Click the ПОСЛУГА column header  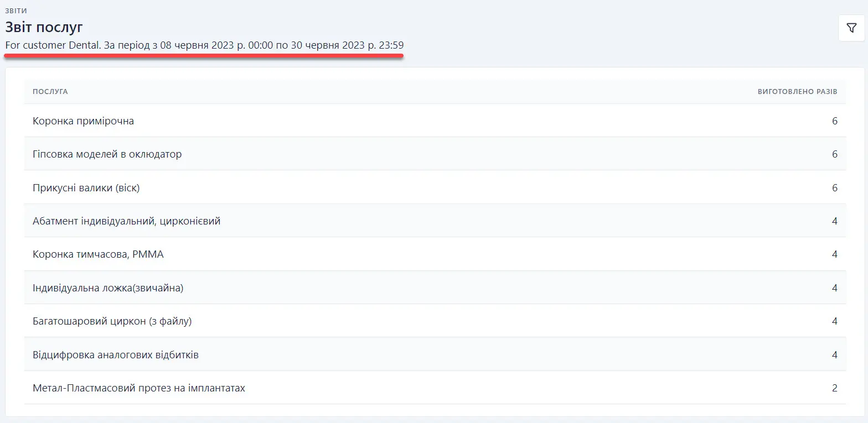[50, 92]
